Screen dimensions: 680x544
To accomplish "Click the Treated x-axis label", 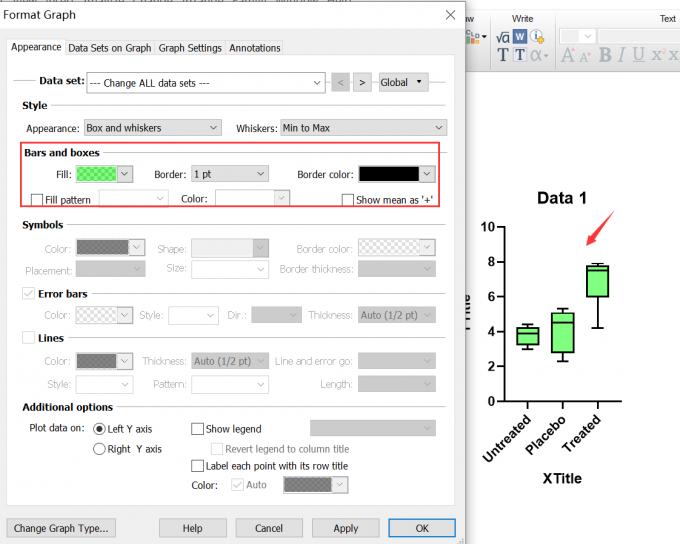I will click(582, 433).
